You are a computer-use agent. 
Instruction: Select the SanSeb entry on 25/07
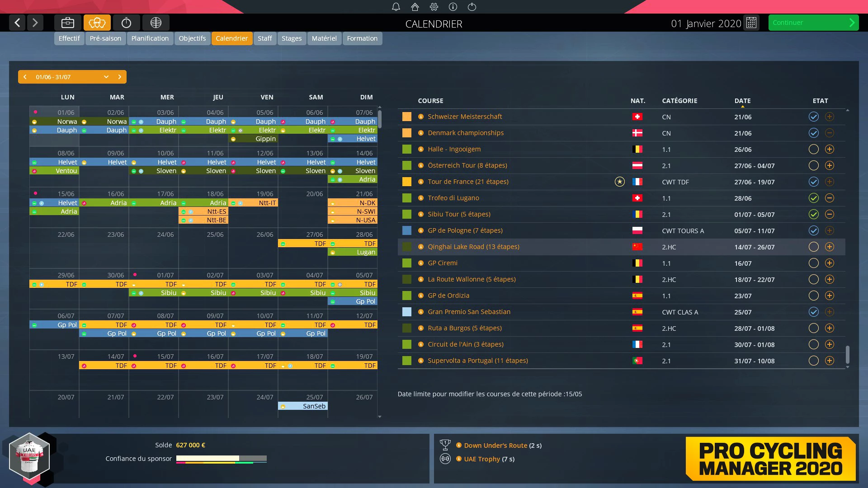point(303,406)
